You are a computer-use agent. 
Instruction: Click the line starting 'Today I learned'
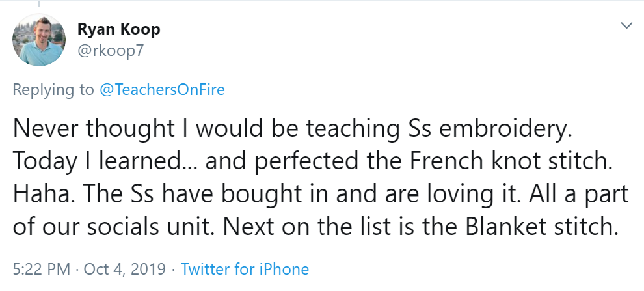312,162
